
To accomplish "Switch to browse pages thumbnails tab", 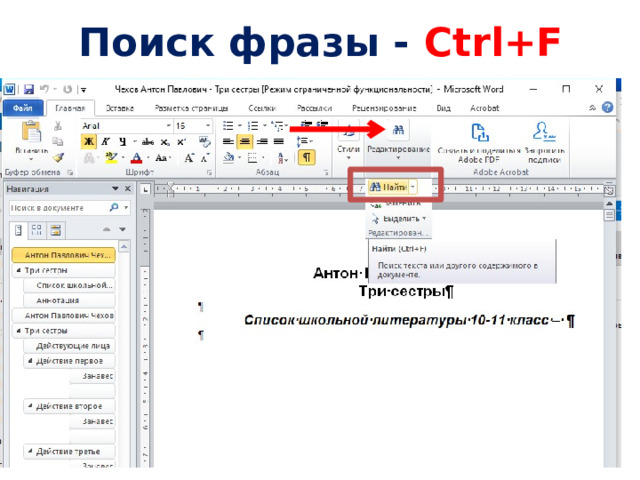I will click(x=37, y=231).
